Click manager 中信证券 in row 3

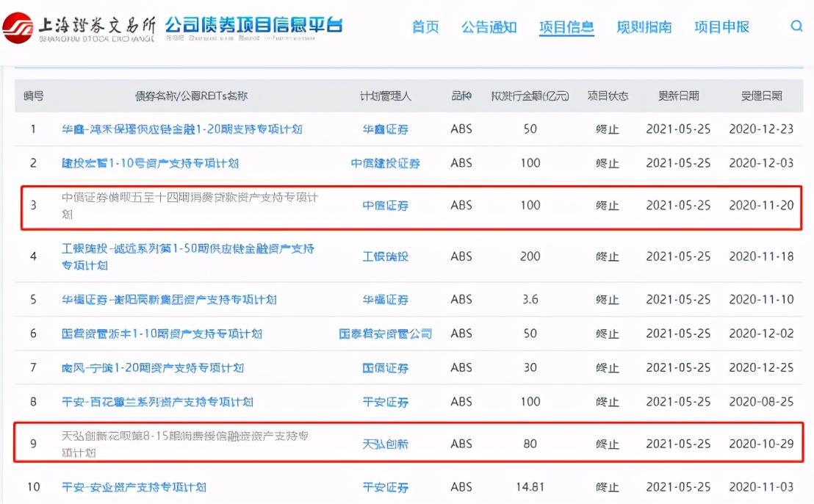coord(385,206)
